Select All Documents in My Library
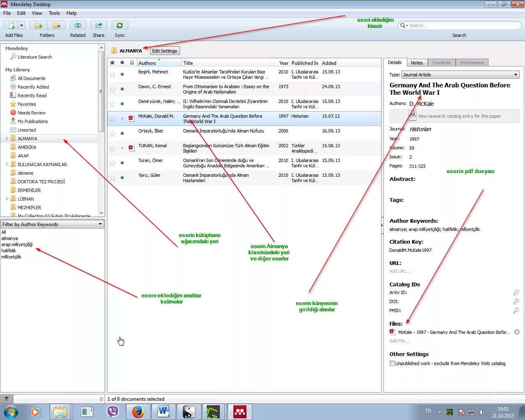Viewport: 525px width, 420px height. pyautogui.click(x=31, y=78)
